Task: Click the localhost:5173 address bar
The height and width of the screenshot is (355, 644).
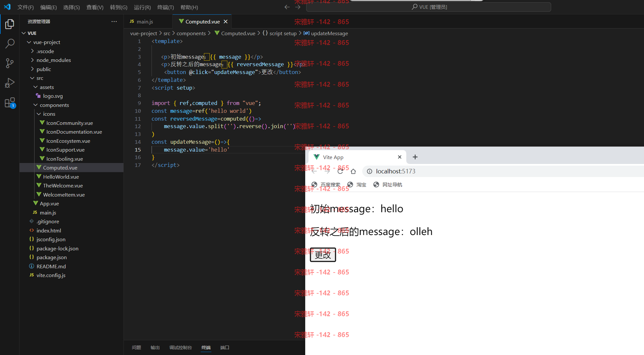Action: (503, 171)
